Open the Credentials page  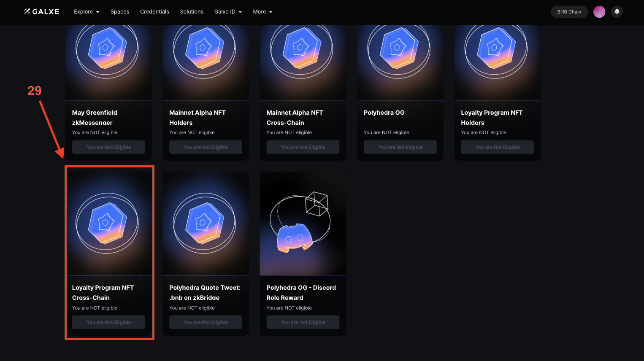click(154, 11)
